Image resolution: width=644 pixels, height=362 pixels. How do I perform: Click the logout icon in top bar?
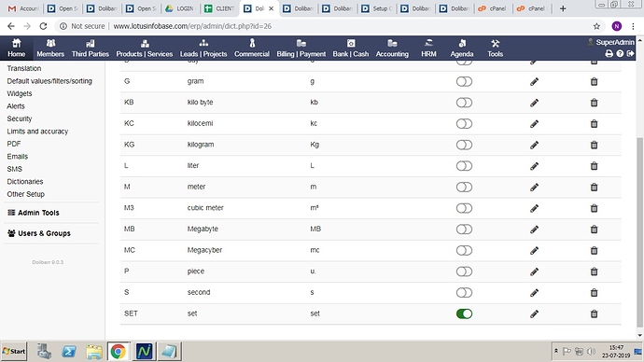tap(630, 54)
